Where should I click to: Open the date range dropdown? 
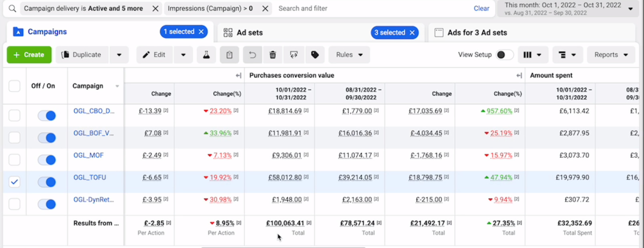(568, 8)
